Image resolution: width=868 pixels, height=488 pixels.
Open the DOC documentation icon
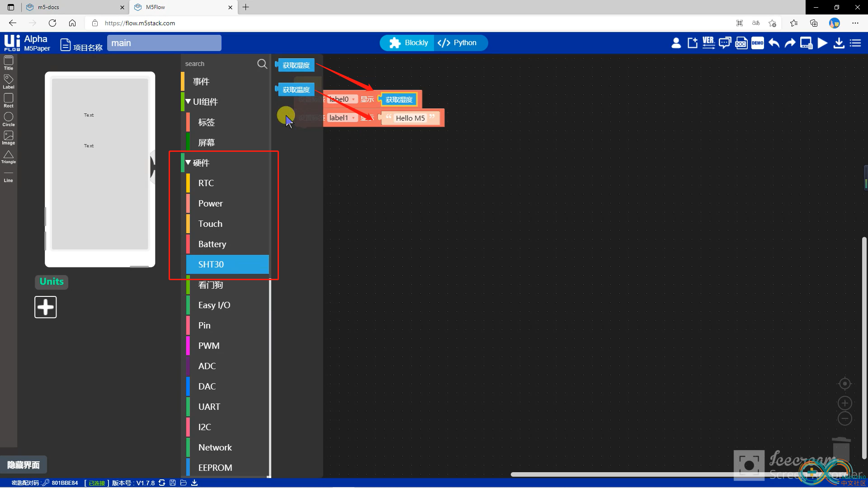[741, 43]
